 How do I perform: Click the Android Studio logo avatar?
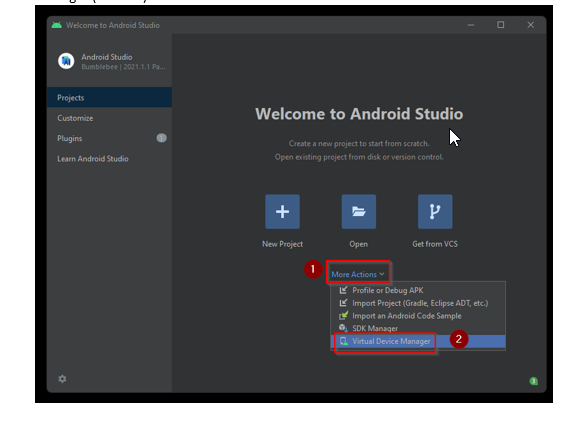[66, 61]
